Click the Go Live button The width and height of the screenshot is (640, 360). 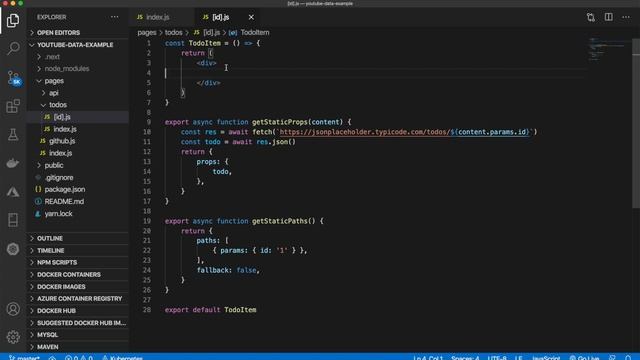(x=584, y=358)
